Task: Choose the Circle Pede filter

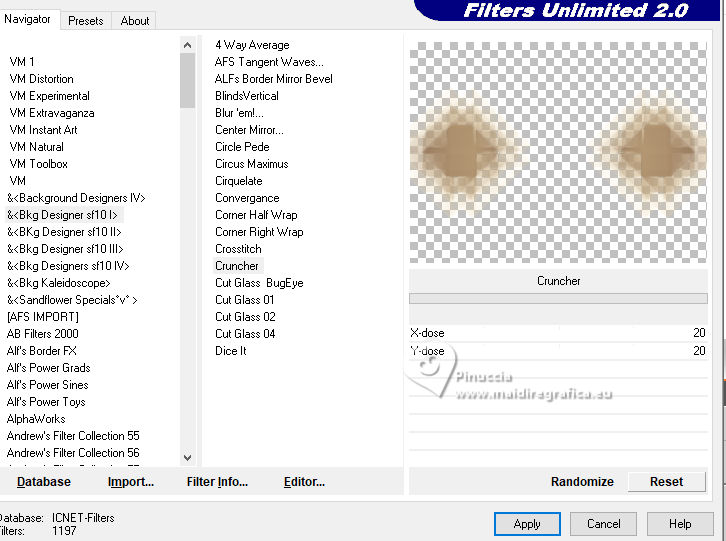Action: coord(242,147)
